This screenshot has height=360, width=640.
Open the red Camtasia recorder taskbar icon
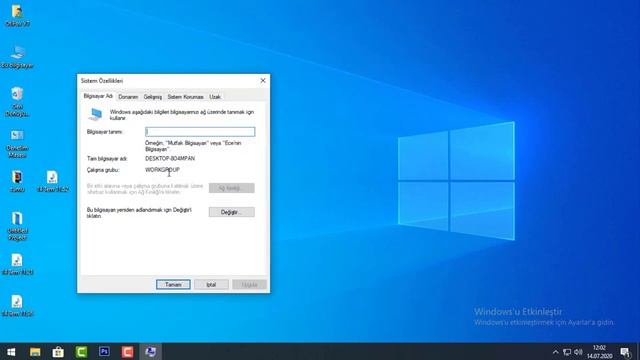127,352
